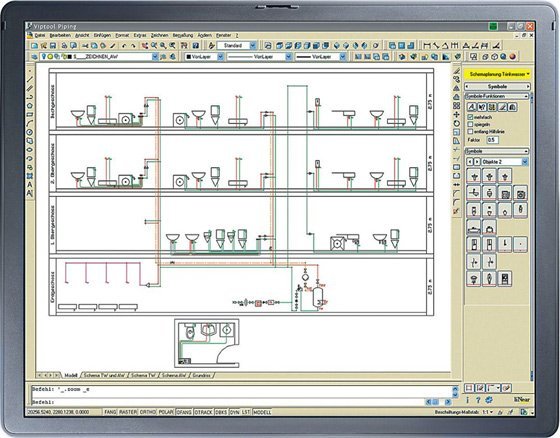The height and width of the screenshot is (438, 560).
Task: Select the Rotate tool in the modify toolbar
Action: tap(456, 124)
